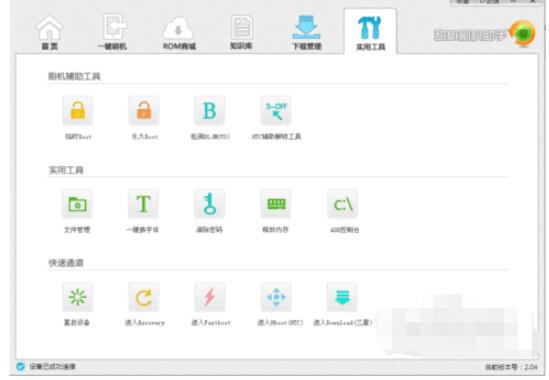549x380 pixels.
Task: Click the blue arrows enter Hboot (HTC) icon
Action: pos(276,297)
